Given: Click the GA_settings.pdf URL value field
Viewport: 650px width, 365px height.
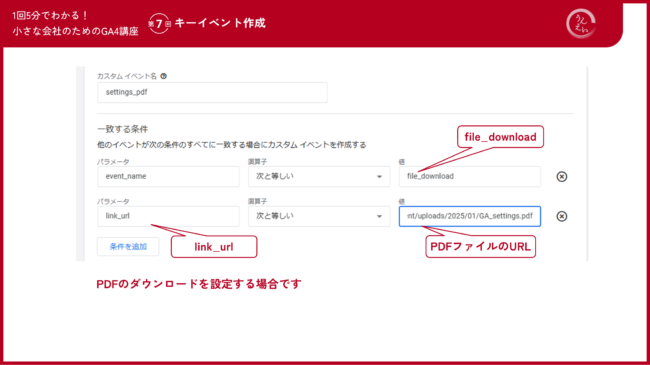Looking at the screenshot, I should pos(470,217).
